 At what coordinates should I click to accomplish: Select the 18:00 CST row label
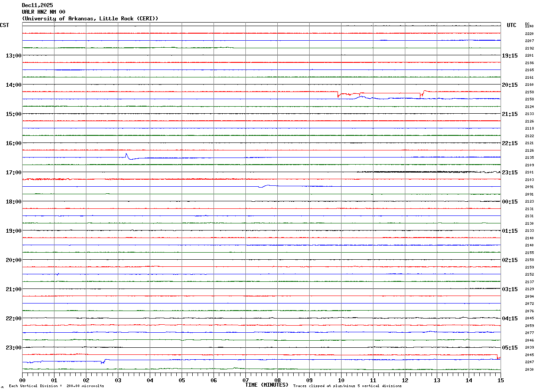(13, 201)
